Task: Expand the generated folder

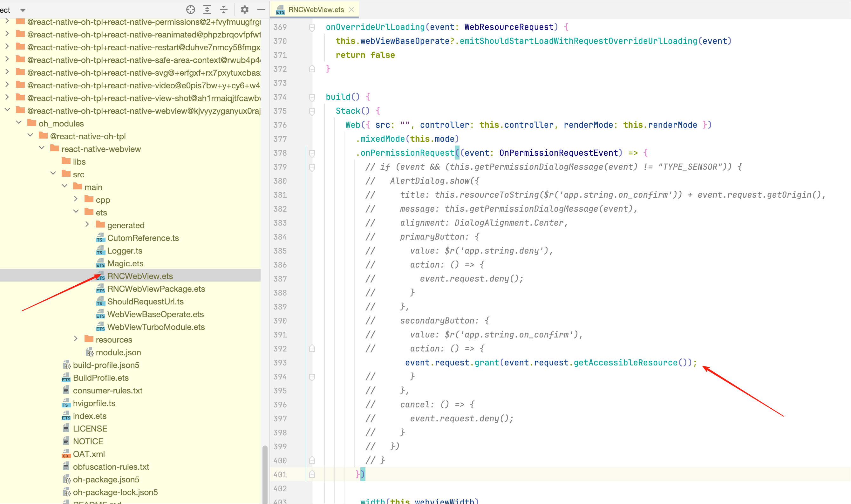Action: point(87,224)
